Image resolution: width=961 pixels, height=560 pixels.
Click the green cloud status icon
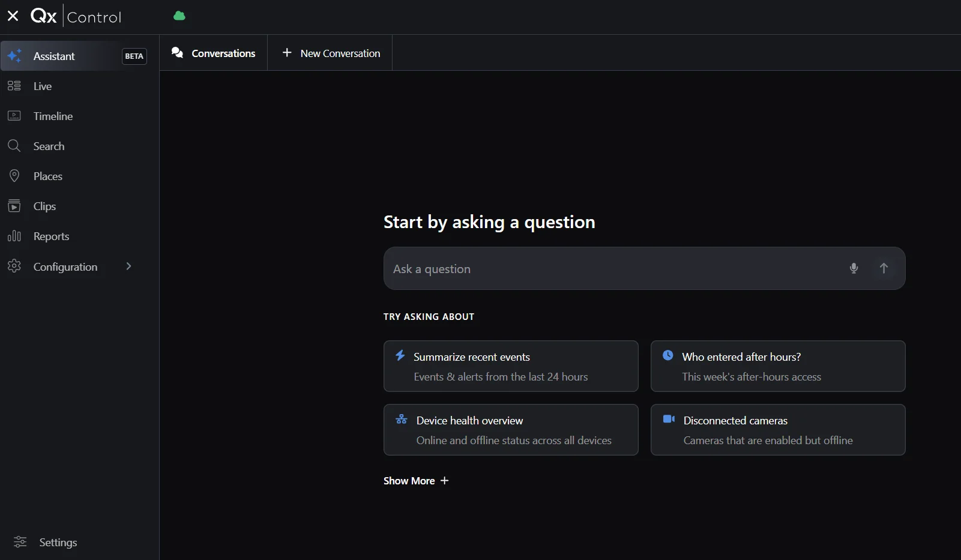point(179,16)
